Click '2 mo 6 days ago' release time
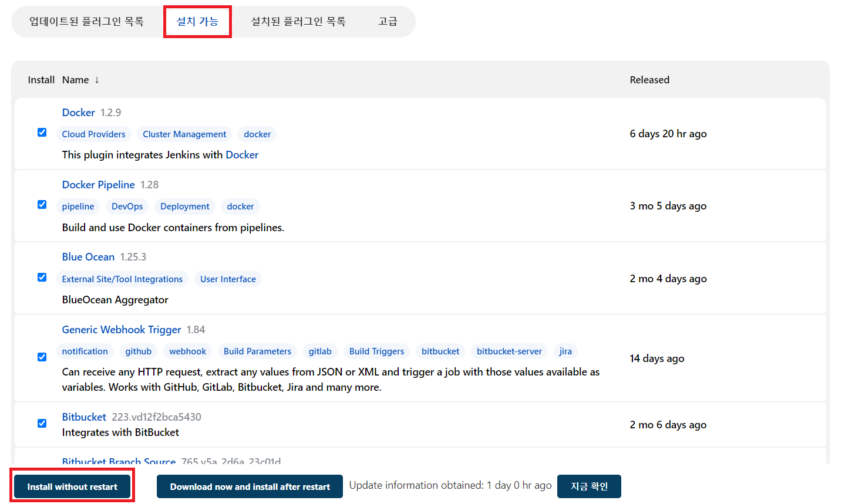 pos(668,425)
